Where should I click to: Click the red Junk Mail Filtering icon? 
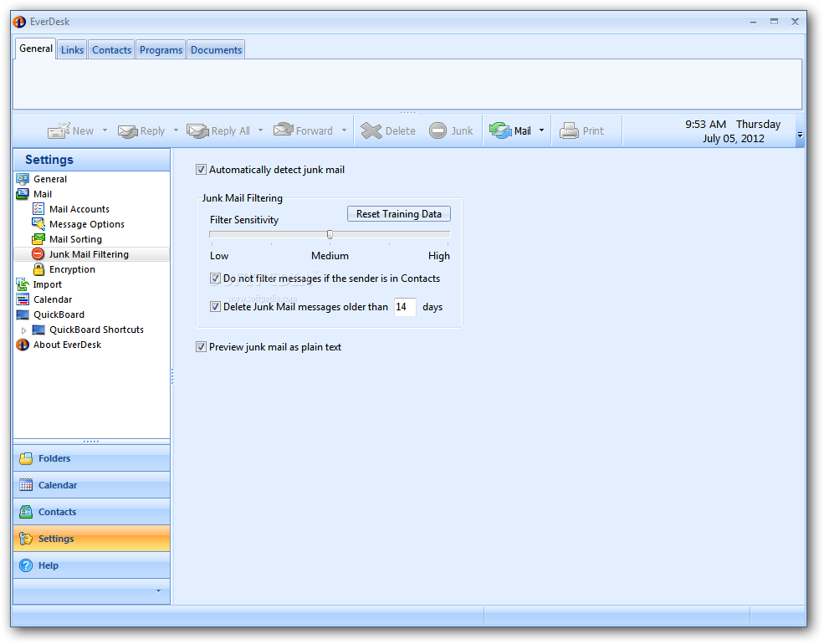click(x=38, y=254)
